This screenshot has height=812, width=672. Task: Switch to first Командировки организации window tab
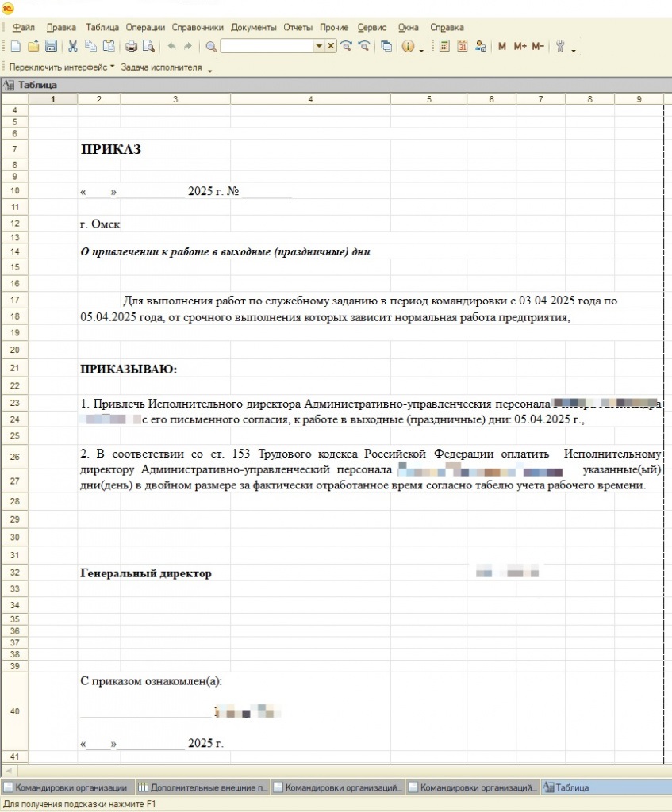point(67,787)
